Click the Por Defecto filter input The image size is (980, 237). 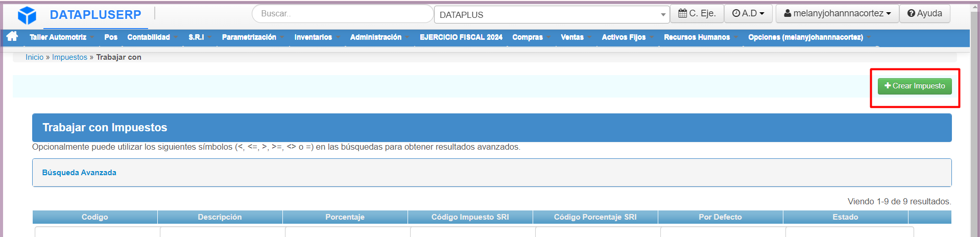722,232
